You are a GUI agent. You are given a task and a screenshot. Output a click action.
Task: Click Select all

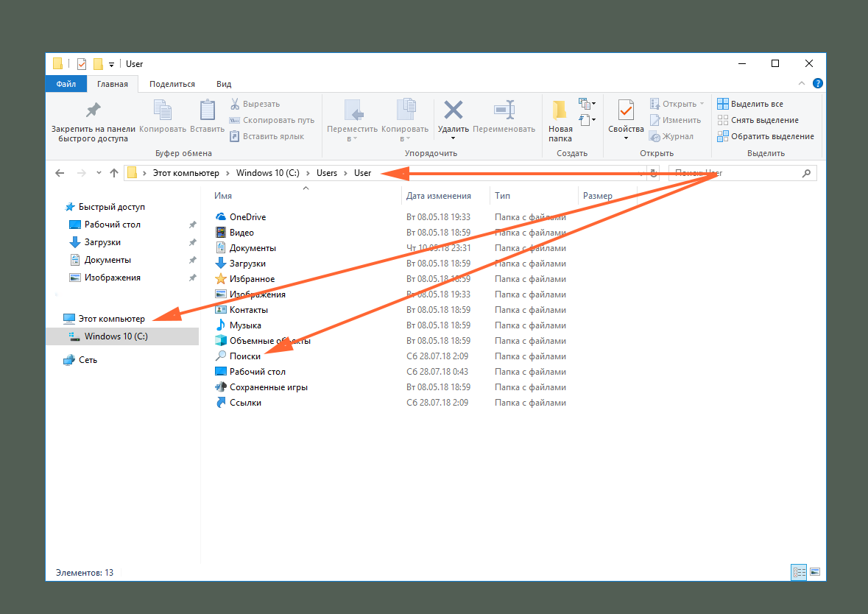(750, 104)
